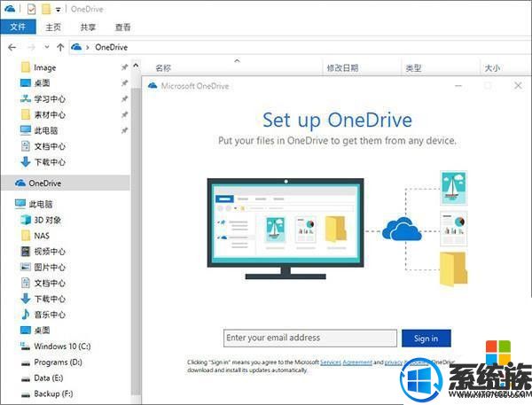This screenshot has width=532, height=405.
Task: Open 学习中心 in quick access
Action: point(50,99)
